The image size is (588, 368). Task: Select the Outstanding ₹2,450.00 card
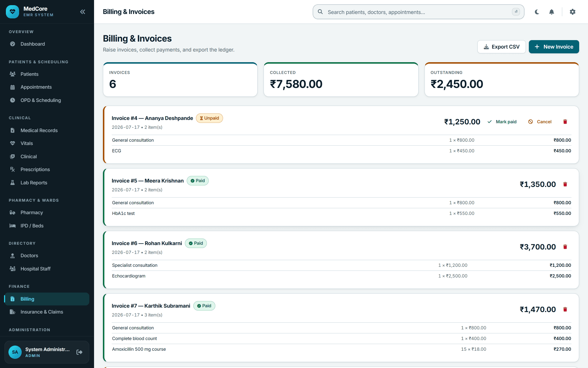tap(502, 79)
